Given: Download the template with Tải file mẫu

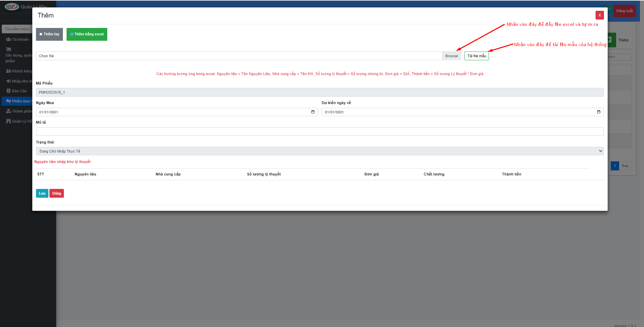Looking at the screenshot, I should coord(477,56).
